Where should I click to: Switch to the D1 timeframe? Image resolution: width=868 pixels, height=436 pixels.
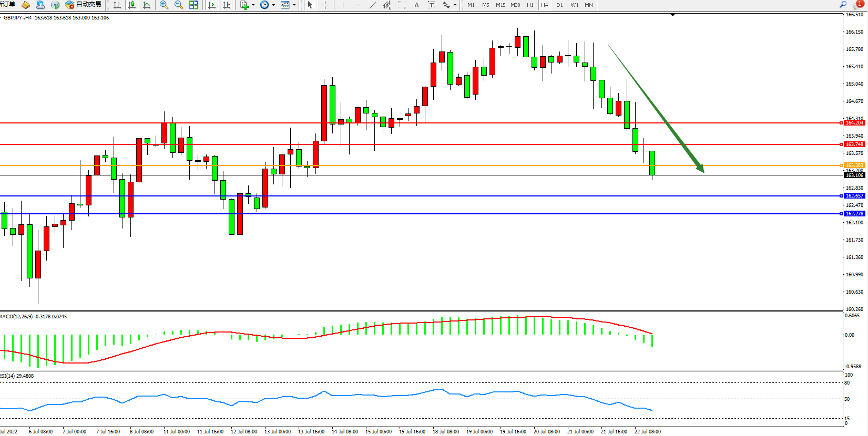coord(559,5)
